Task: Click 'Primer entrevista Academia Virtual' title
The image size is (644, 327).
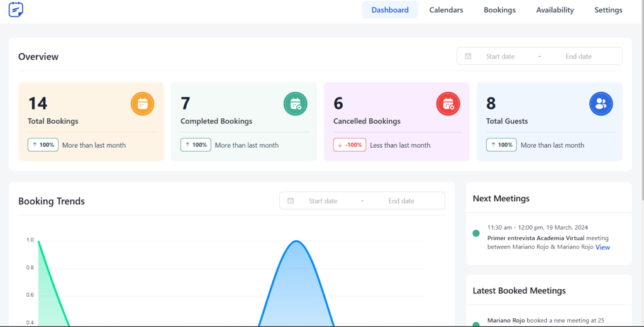Action: (x=536, y=238)
